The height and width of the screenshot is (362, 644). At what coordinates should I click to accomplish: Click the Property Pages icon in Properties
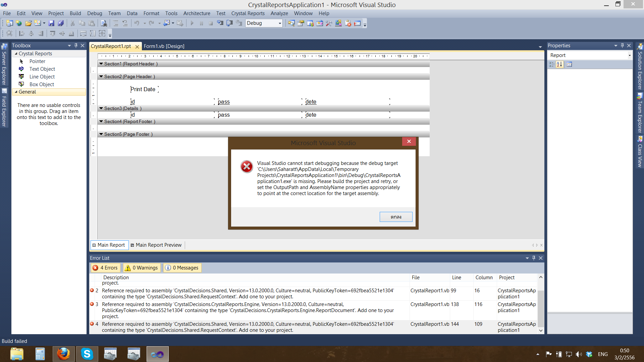[569, 64]
